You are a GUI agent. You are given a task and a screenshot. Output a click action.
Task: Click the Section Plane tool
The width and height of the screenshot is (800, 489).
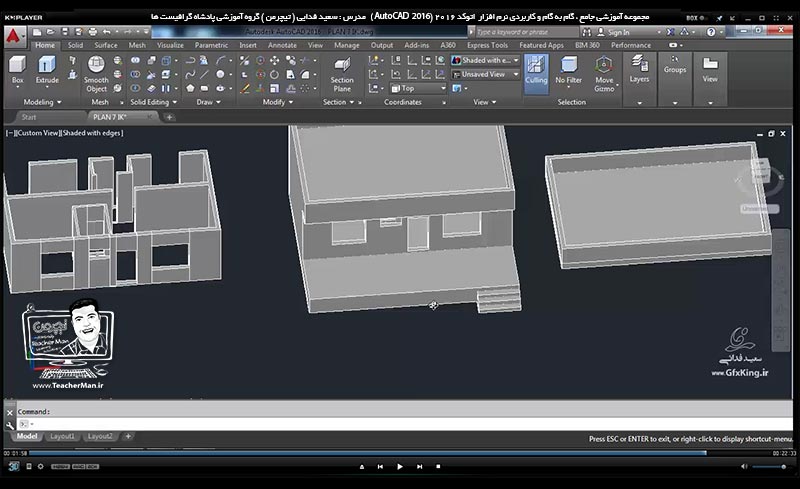[x=342, y=74]
